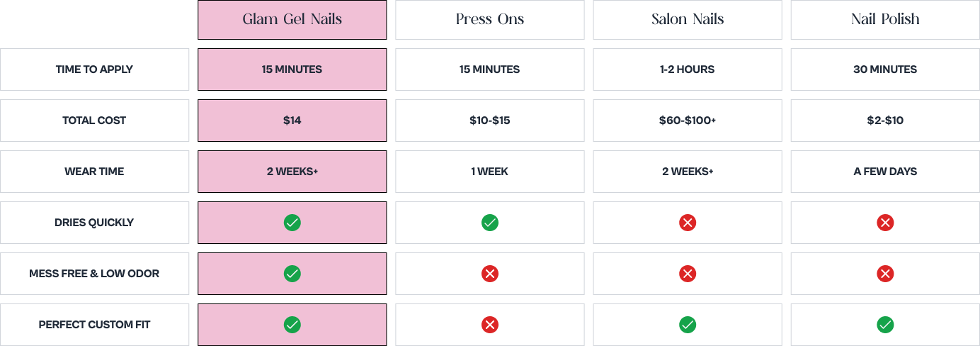980x346 pixels.
Task: Click the Nail Polish A Few Days cell
Action: click(x=884, y=172)
